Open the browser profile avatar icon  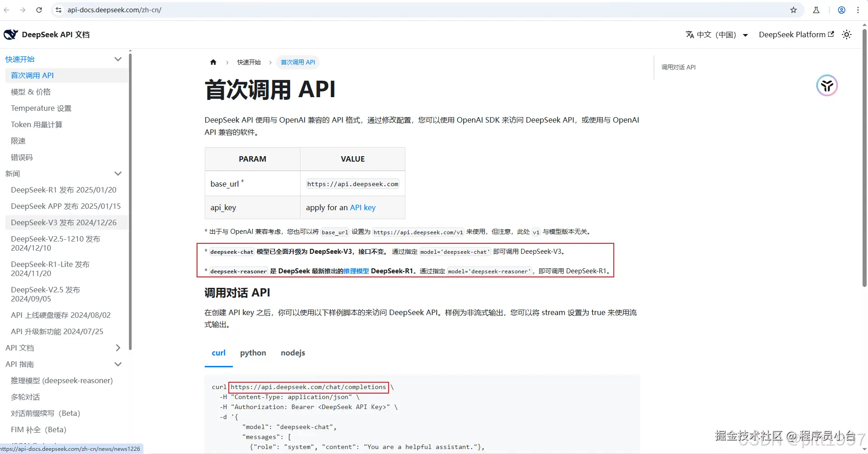[x=842, y=10]
